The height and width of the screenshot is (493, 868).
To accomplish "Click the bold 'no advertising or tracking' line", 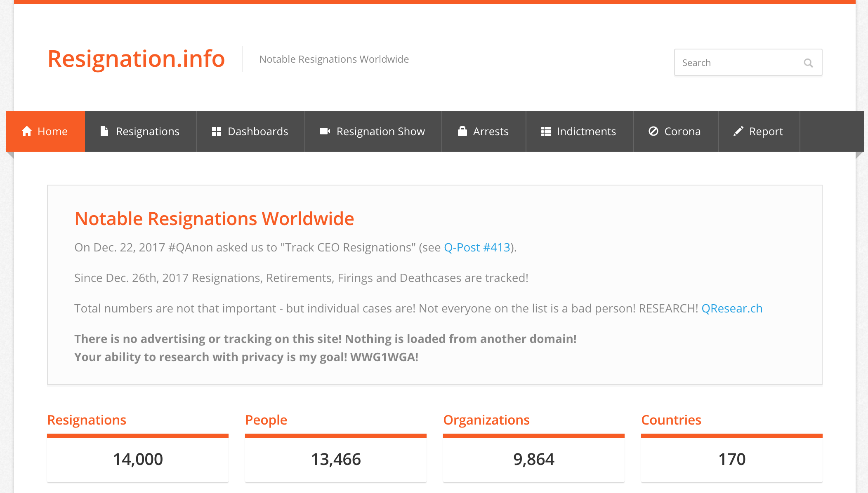I will pos(325,339).
